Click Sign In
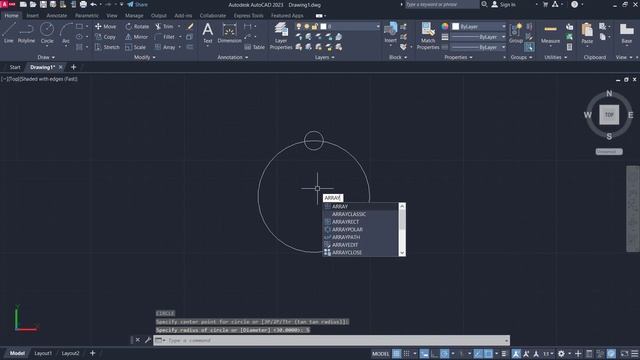 [x=504, y=4]
